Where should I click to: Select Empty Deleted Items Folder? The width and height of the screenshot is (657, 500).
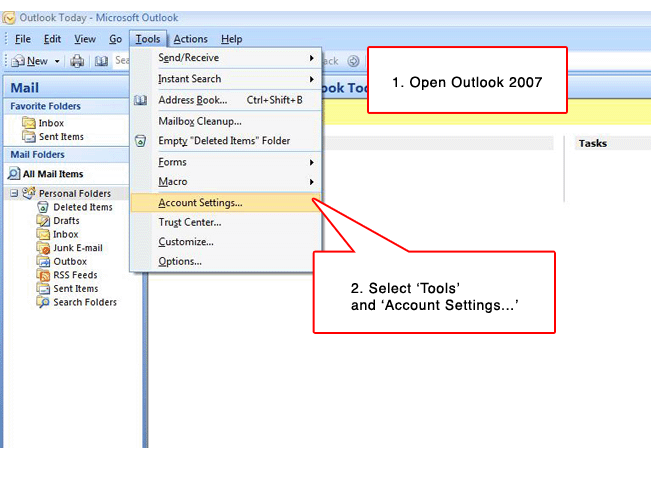point(223,141)
